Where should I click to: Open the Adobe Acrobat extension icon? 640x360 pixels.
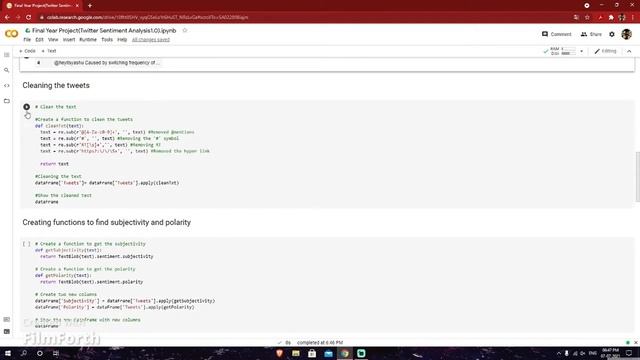(x=600, y=17)
